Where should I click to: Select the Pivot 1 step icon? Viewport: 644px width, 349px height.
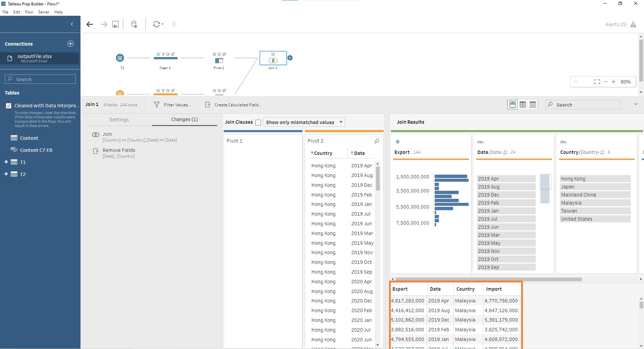(219, 61)
